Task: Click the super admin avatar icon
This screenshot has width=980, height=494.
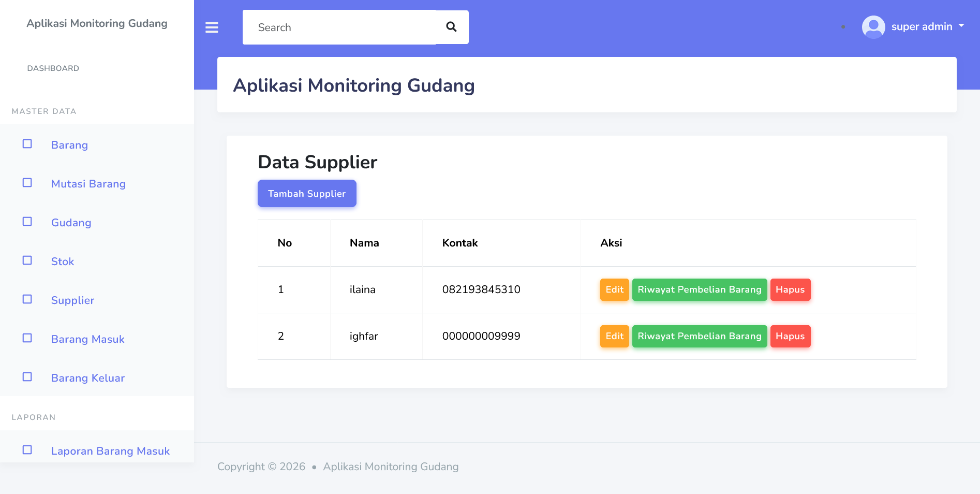Action: pos(873,27)
